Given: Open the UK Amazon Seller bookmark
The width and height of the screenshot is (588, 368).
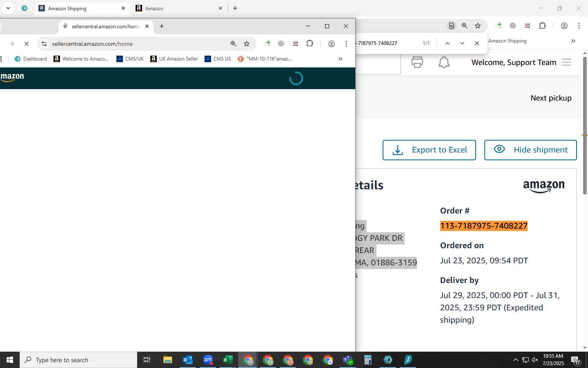Looking at the screenshot, I should (x=174, y=59).
